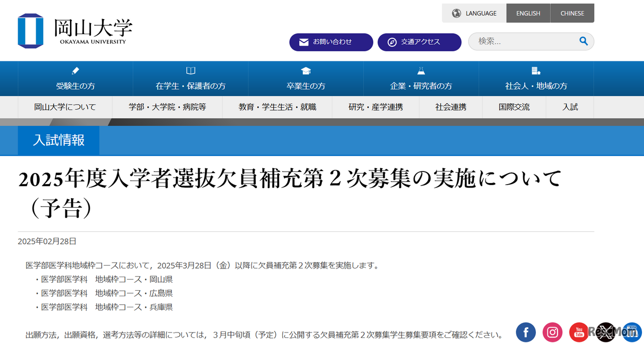The width and height of the screenshot is (644, 343).
Task: Switch the site language to CHINESE
Action: pos(572,13)
